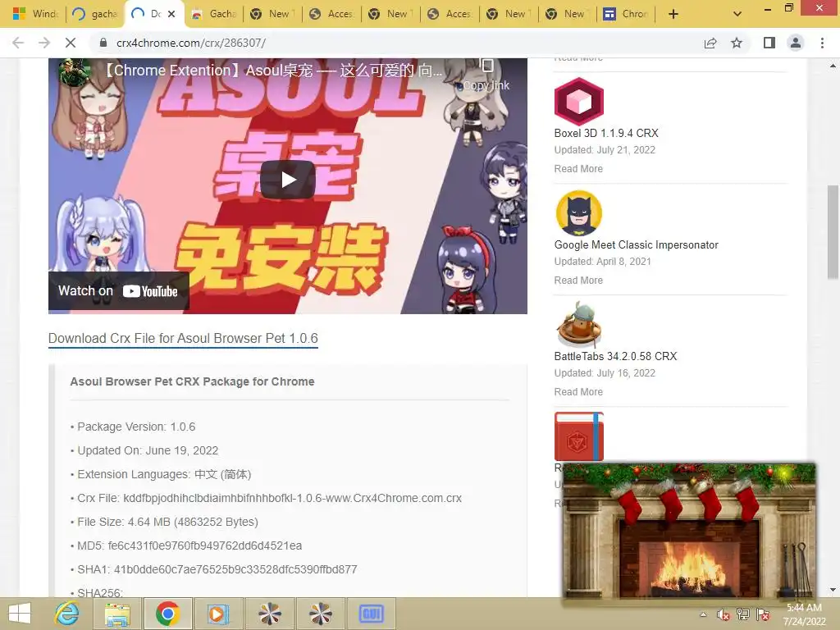Open the blue GUI taskbar app
840x630 pixels.
(371, 614)
